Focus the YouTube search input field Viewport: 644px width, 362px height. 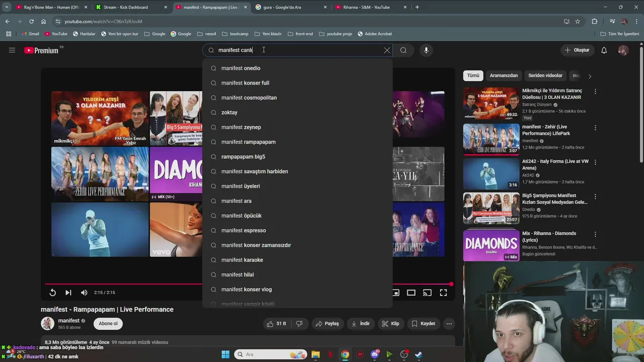[298, 50]
